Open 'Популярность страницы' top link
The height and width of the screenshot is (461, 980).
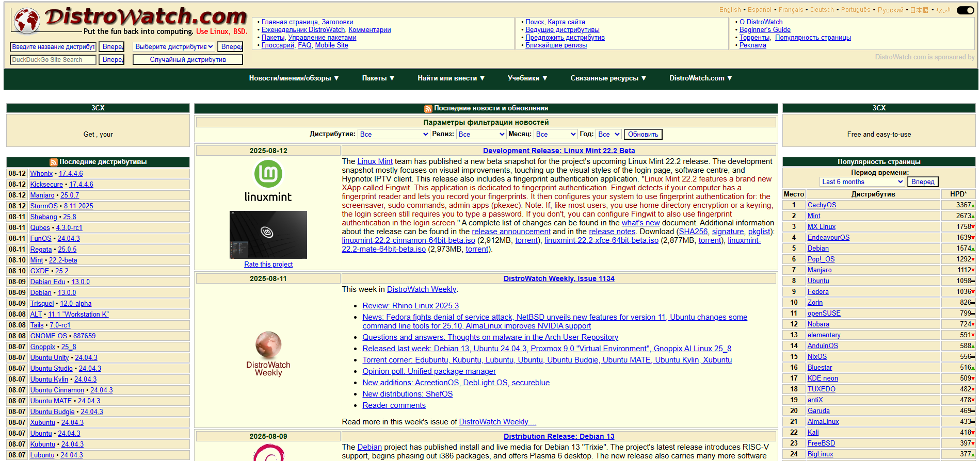(813, 38)
